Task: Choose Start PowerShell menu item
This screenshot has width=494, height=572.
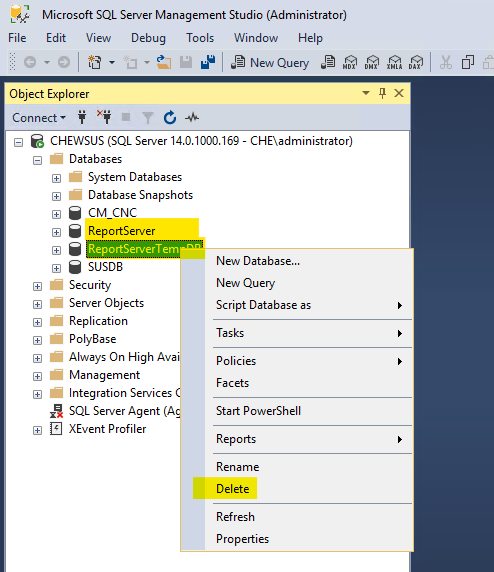Action: click(258, 411)
